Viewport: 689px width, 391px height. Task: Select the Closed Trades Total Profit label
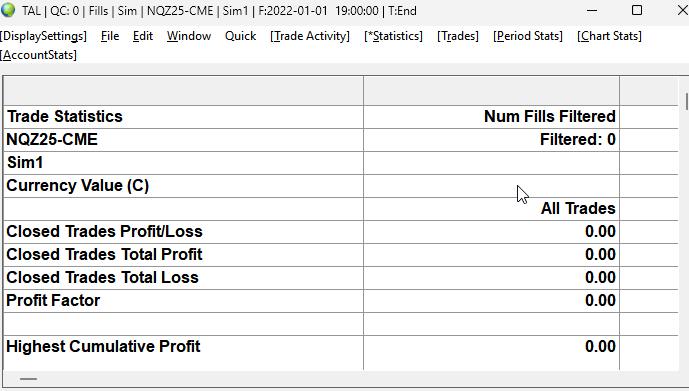tap(104, 254)
